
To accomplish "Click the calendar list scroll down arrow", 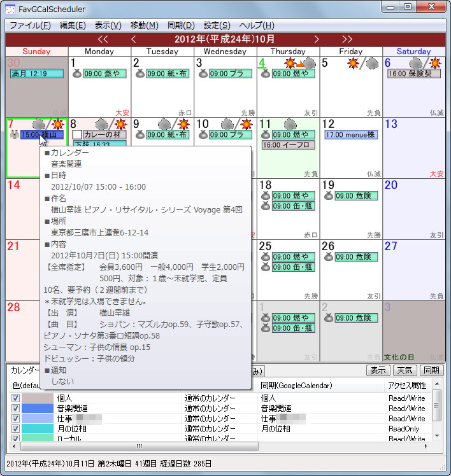I will tap(437, 436).
